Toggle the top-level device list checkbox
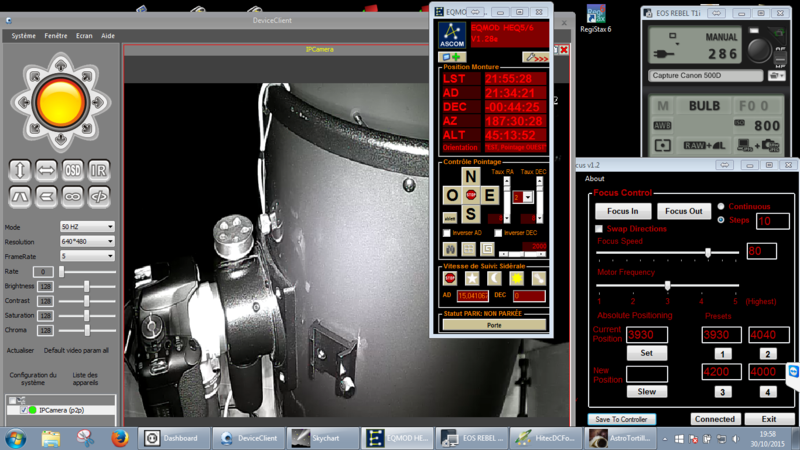Image resolution: width=800 pixels, height=450 pixels. point(12,401)
